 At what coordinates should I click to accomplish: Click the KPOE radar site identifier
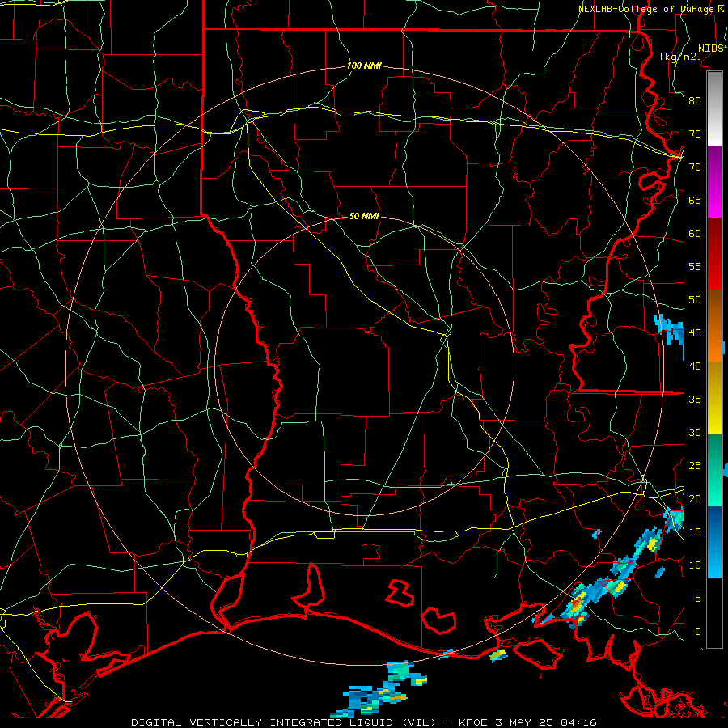[472, 722]
